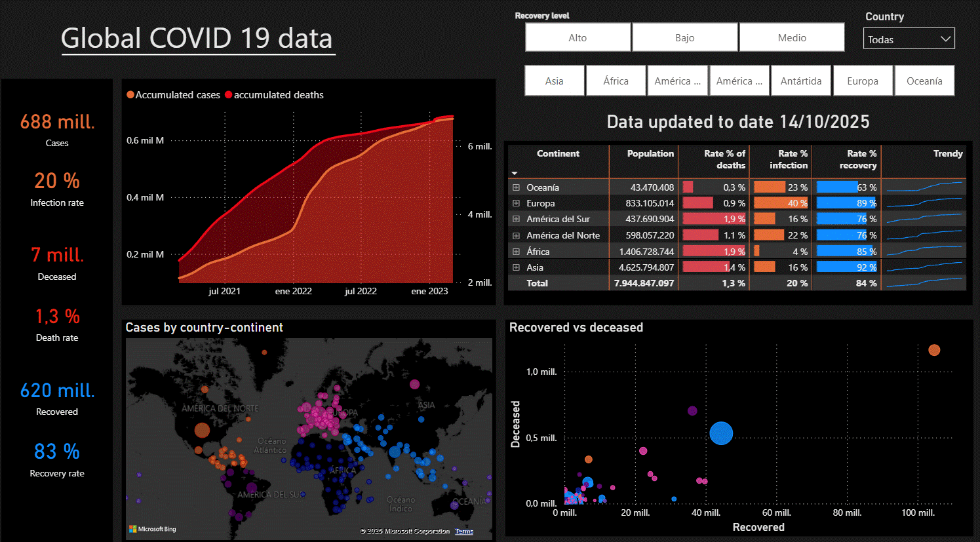Click the top-right orange scatter point
The height and width of the screenshot is (542, 980).
(934, 350)
